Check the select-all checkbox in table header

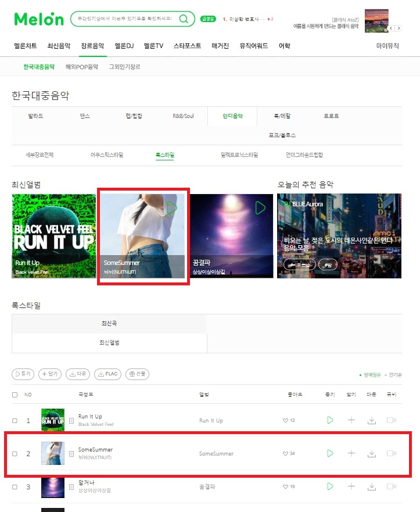(15, 395)
